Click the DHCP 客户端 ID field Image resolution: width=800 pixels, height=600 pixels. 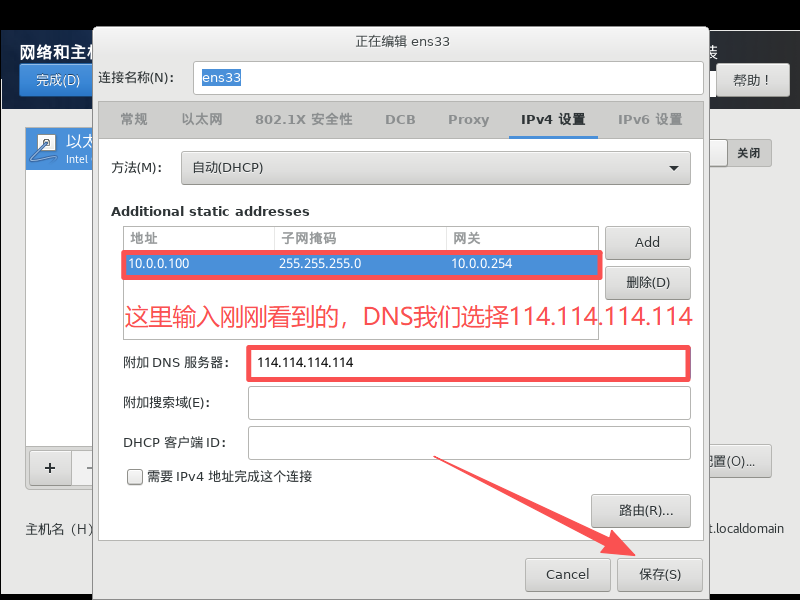[469, 442]
